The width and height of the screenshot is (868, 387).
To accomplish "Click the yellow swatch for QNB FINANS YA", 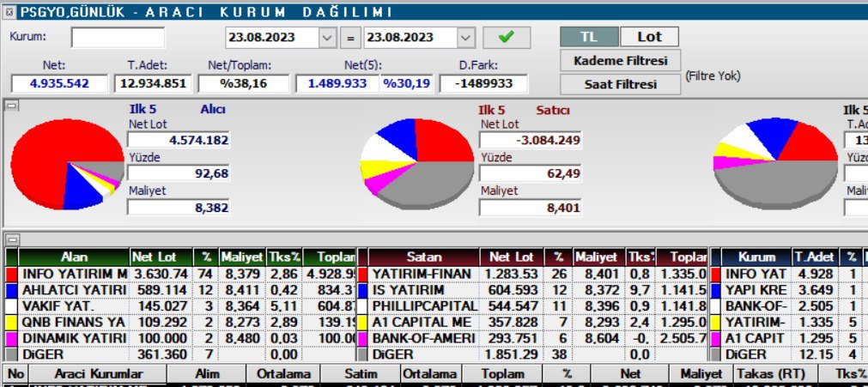I will (x=12, y=323).
